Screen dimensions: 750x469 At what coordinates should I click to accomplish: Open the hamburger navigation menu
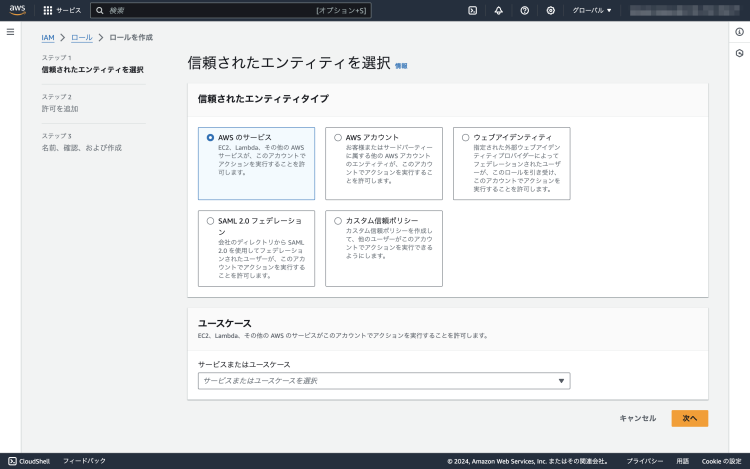pos(11,32)
